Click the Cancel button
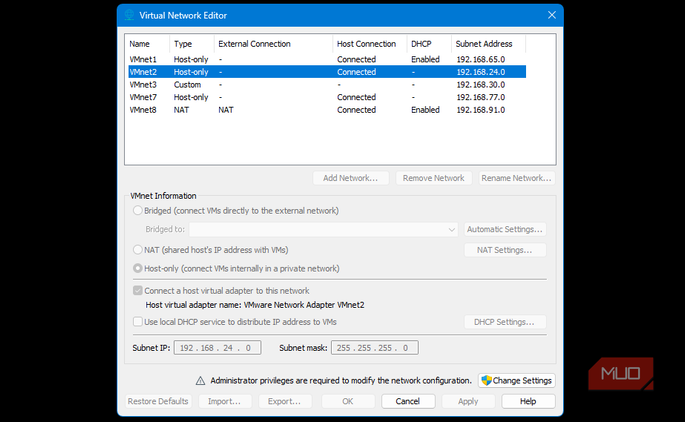 click(x=408, y=401)
